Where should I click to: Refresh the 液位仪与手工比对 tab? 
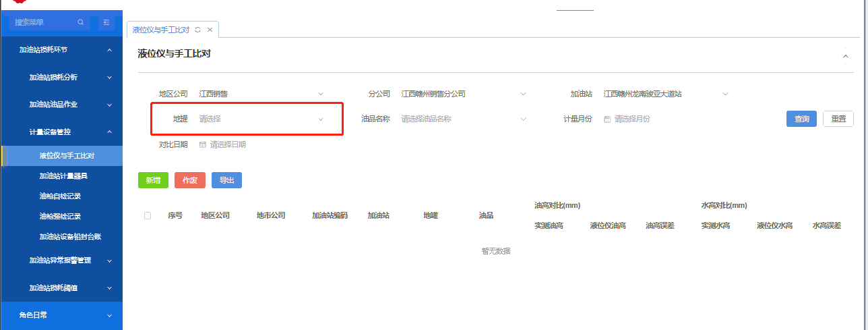(x=197, y=30)
